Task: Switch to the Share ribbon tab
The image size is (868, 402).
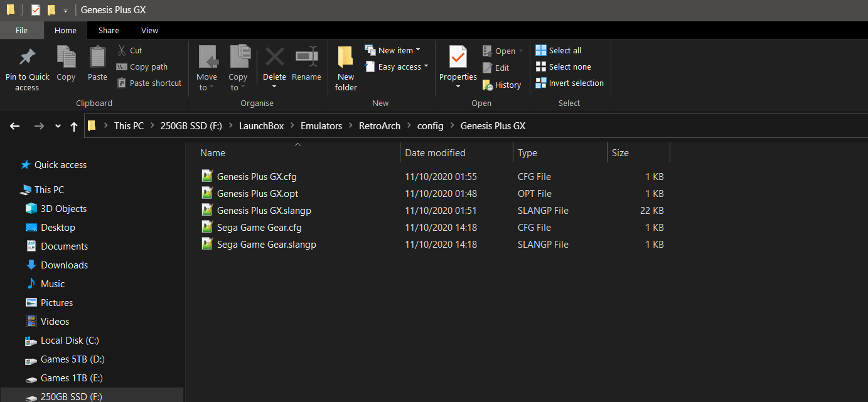Action: [x=109, y=30]
